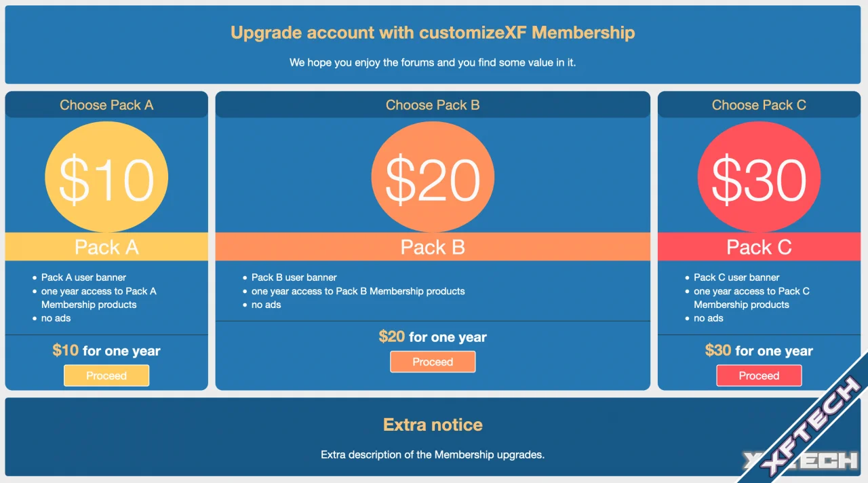Click the red Proceed button for Pack C
The width and height of the screenshot is (868, 483).
click(x=759, y=375)
